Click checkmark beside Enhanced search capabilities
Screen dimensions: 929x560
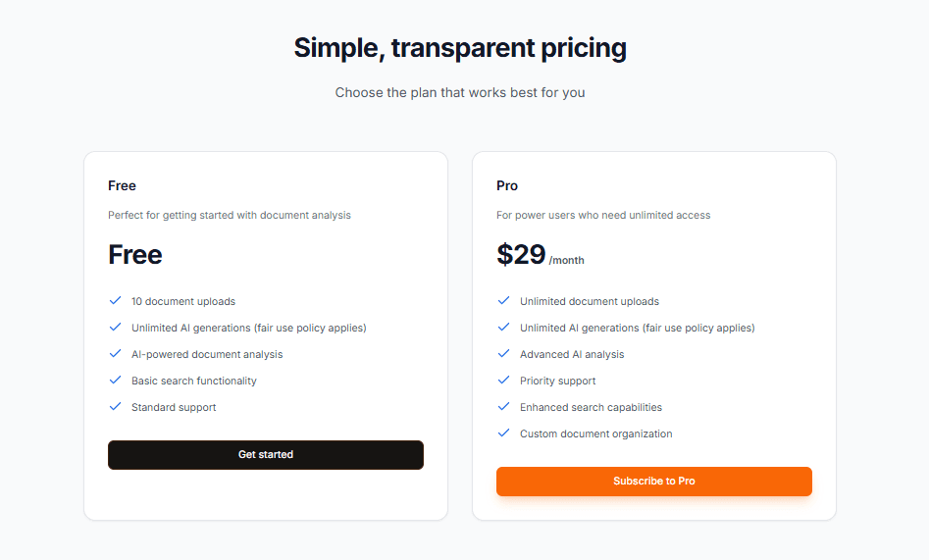[x=503, y=407]
